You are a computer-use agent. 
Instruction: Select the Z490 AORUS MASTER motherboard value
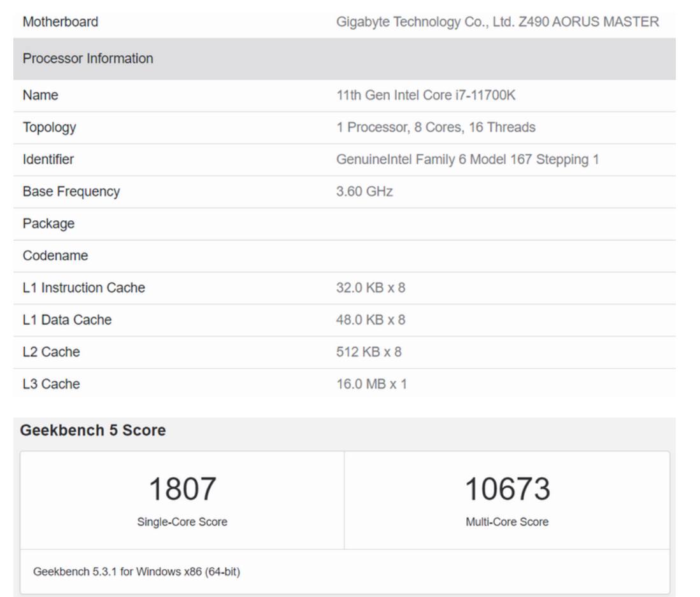tap(497, 22)
